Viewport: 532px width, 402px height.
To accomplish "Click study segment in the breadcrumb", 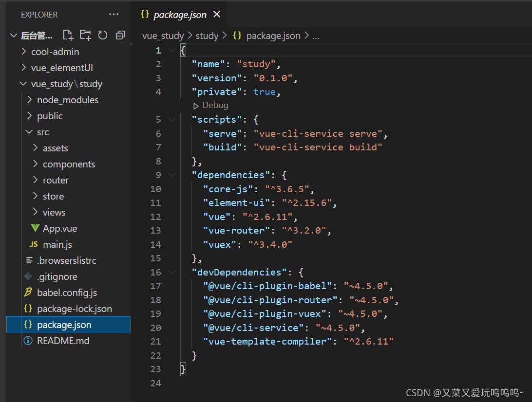I will (x=207, y=36).
